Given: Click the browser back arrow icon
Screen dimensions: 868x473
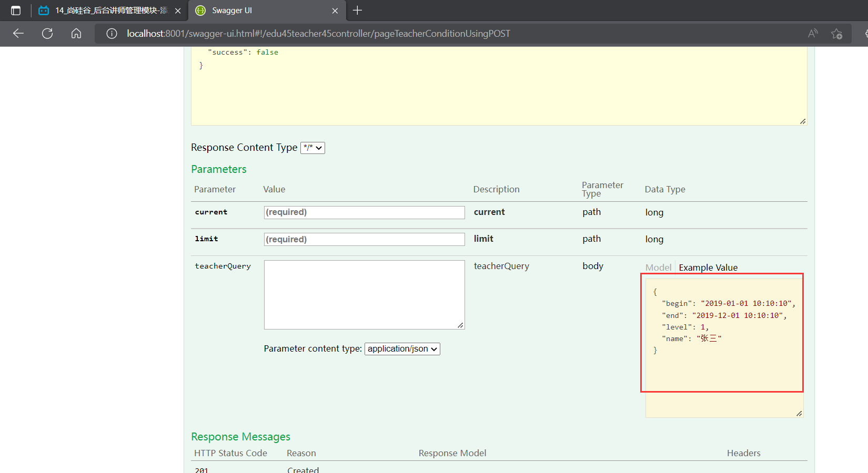Looking at the screenshot, I should [18, 34].
